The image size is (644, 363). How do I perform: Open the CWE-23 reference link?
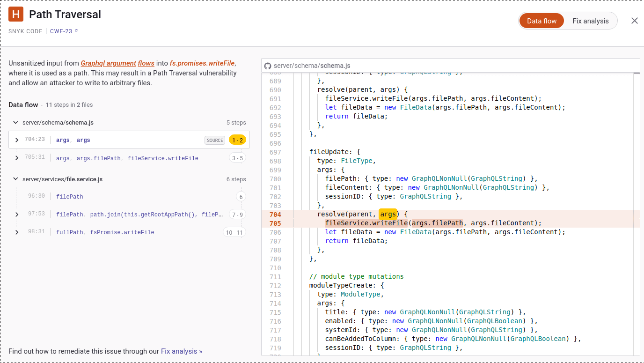click(x=61, y=31)
